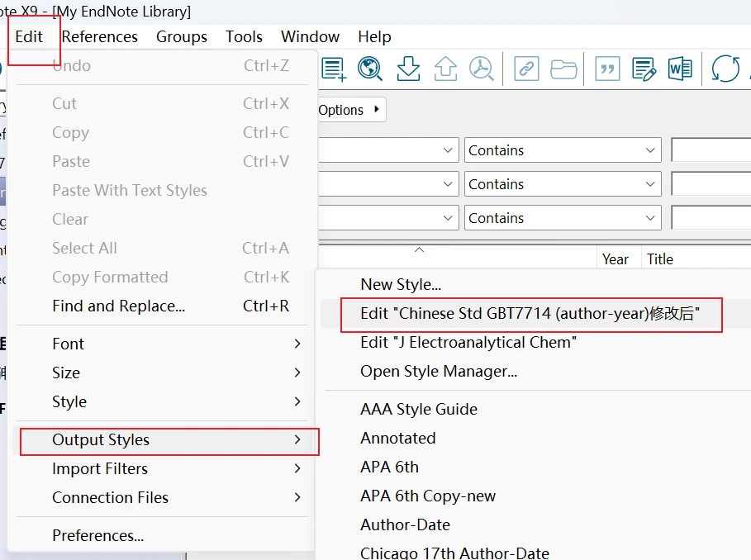Open the first Contains comparison dropdown
The height and width of the screenshot is (560, 751).
click(x=562, y=150)
